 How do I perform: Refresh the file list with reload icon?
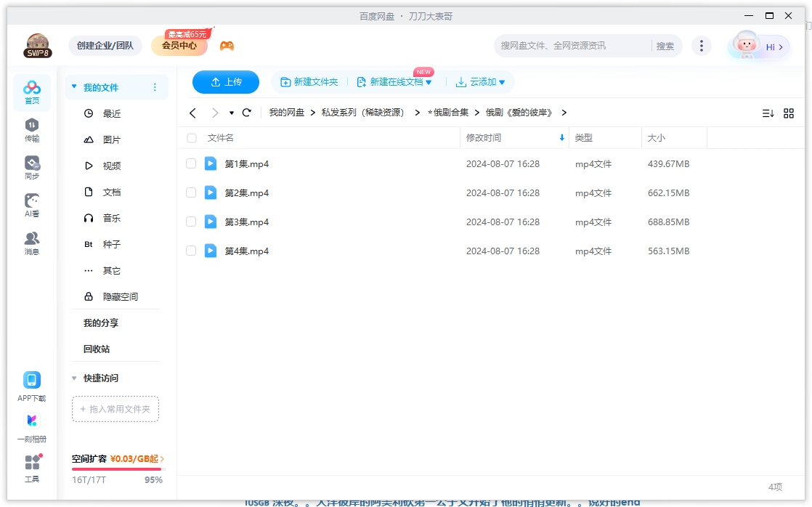(x=246, y=112)
